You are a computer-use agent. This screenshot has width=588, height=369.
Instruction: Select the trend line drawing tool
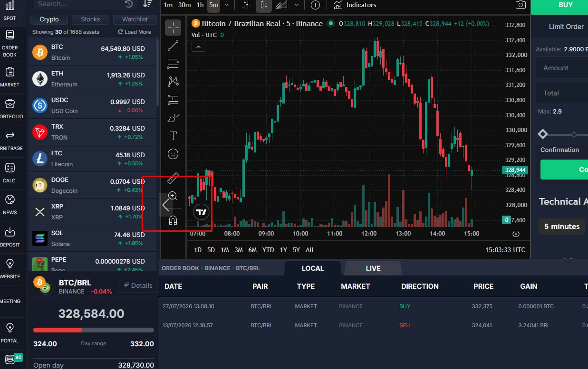(x=173, y=46)
